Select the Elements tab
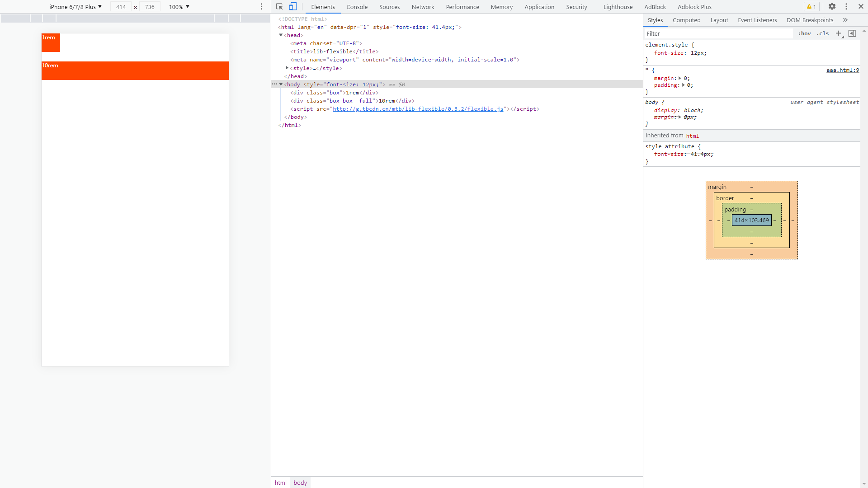 coord(323,7)
